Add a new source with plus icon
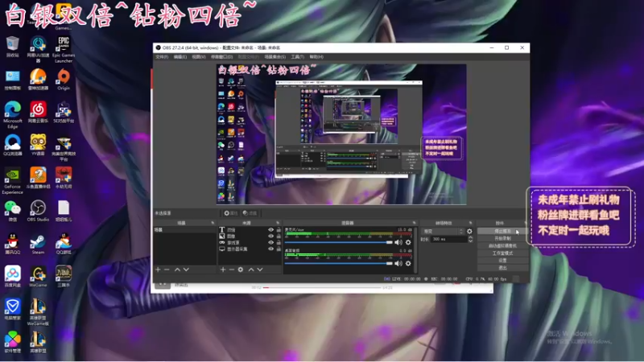644x362 pixels. (223, 269)
